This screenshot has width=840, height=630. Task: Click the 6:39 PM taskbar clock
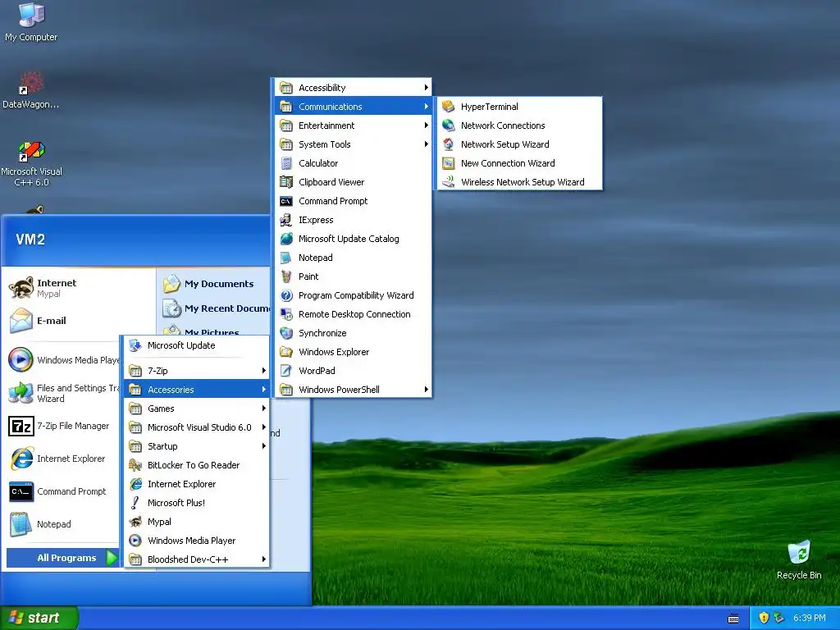(x=810, y=618)
